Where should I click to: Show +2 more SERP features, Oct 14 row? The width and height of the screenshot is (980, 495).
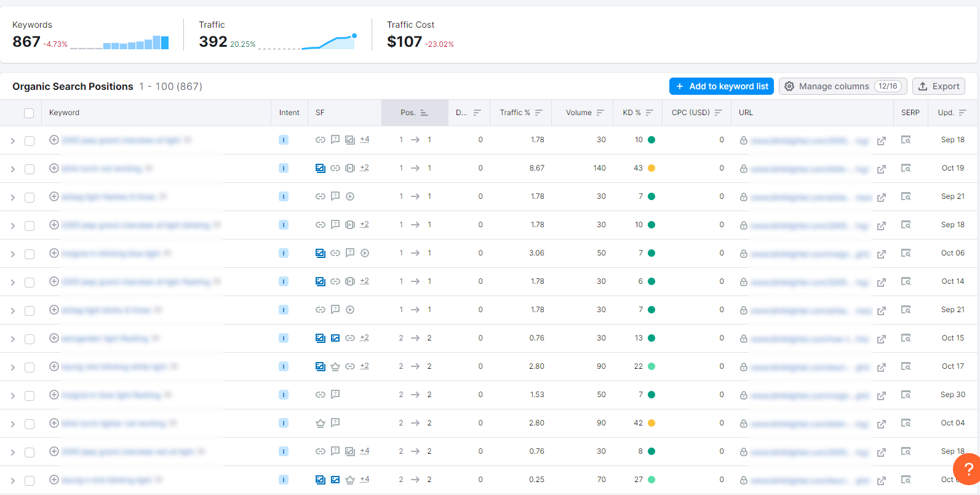(x=365, y=281)
